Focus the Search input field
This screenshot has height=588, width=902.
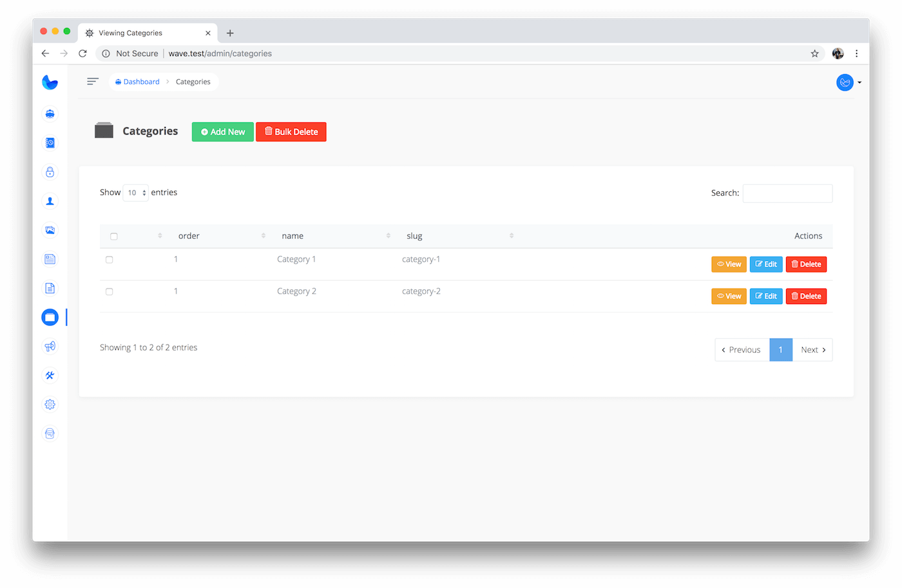787,193
